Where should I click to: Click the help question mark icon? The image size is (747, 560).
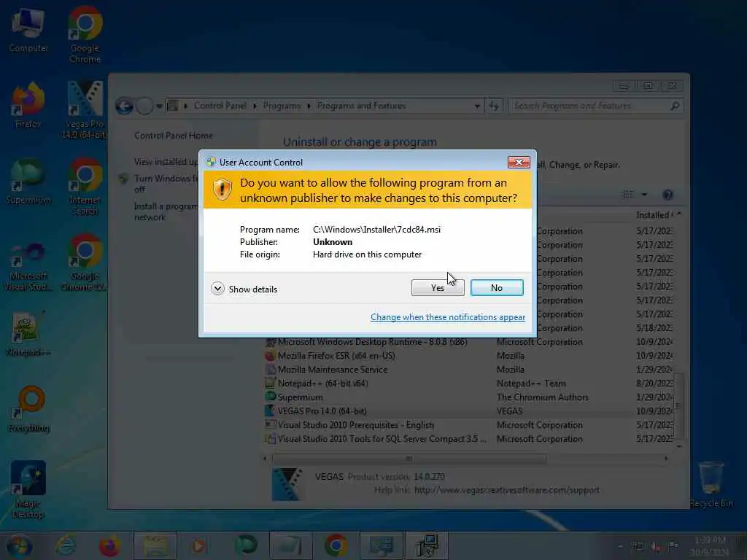click(667, 194)
